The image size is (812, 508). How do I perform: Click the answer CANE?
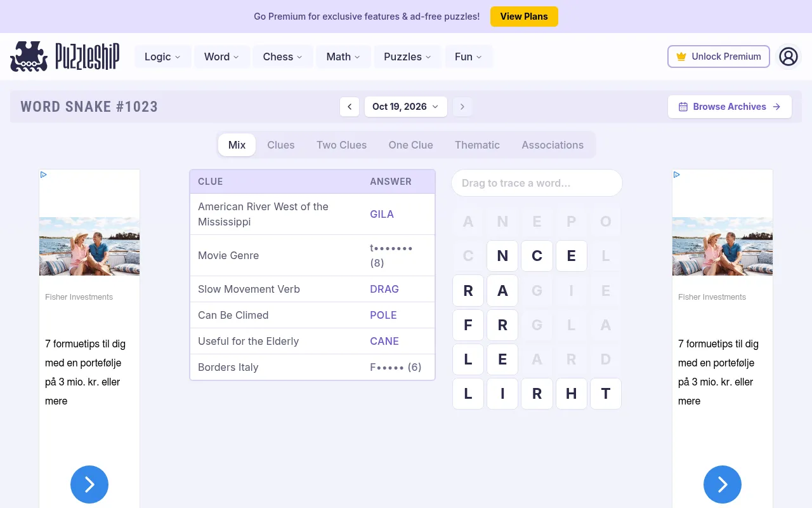(384, 341)
